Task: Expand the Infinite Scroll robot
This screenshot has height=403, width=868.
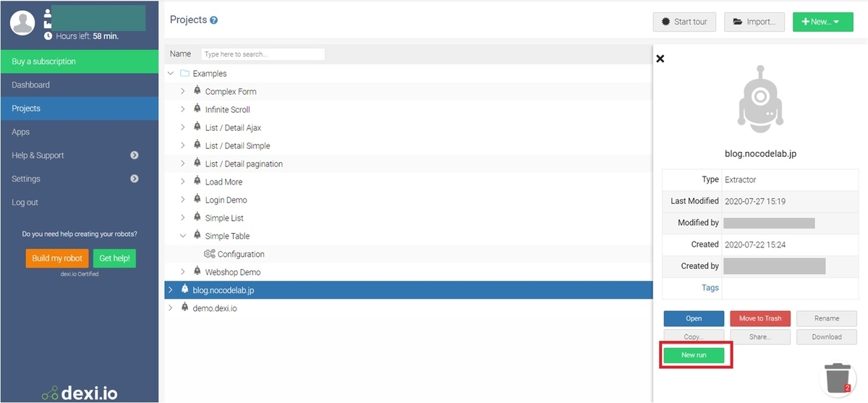Action: [183, 109]
